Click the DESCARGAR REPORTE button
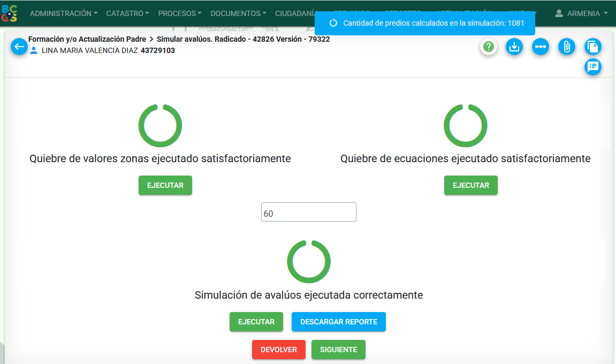 (339, 322)
